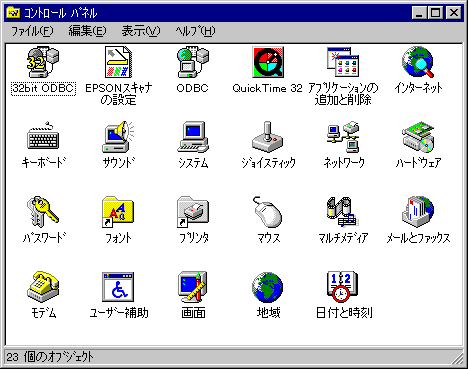Select the マウス mouse icon
The width and height of the screenshot is (468, 369).
[268, 212]
